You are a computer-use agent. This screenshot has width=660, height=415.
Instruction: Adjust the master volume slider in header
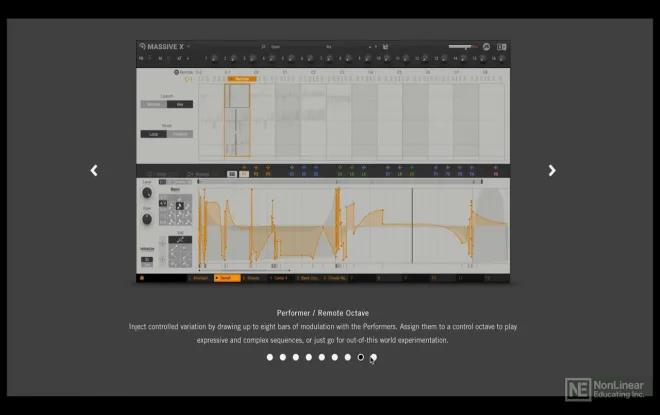coord(463,46)
